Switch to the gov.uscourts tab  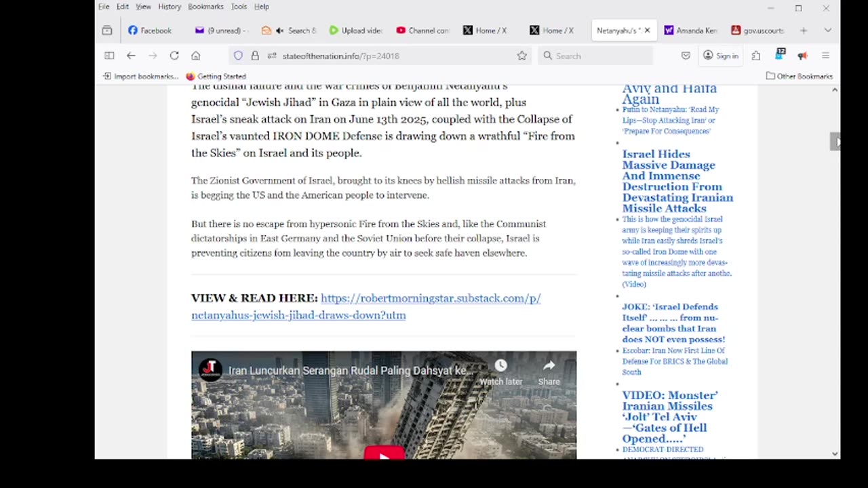tap(757, 30)
